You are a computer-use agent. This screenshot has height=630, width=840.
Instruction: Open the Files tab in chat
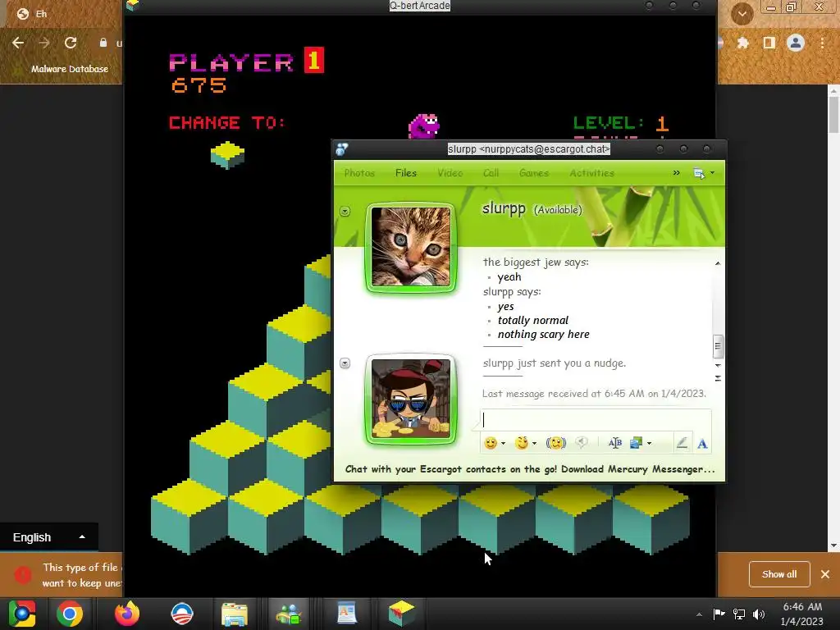coord(405,173)
